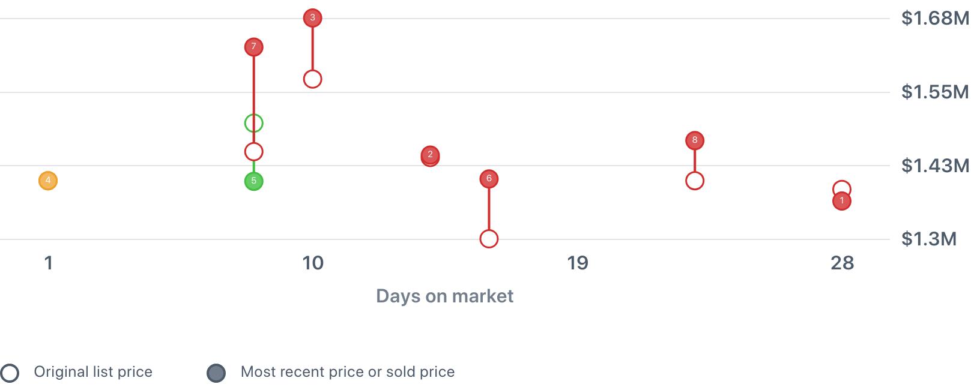Click the green hollow original price circle
The height and width of the screenshot is (390, 980).
[x=253, y=124]
